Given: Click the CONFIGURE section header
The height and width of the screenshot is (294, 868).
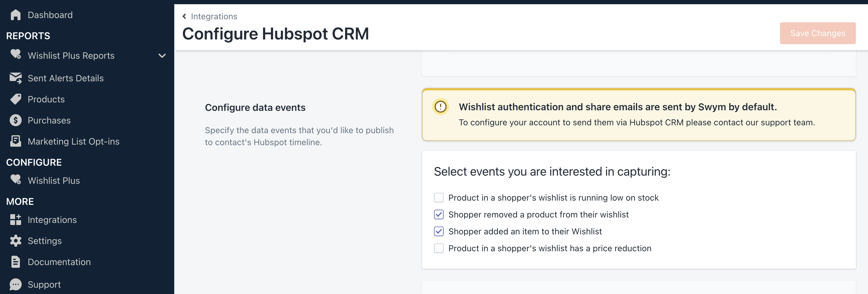Looking at the screenshot, I should coord(34,162).
